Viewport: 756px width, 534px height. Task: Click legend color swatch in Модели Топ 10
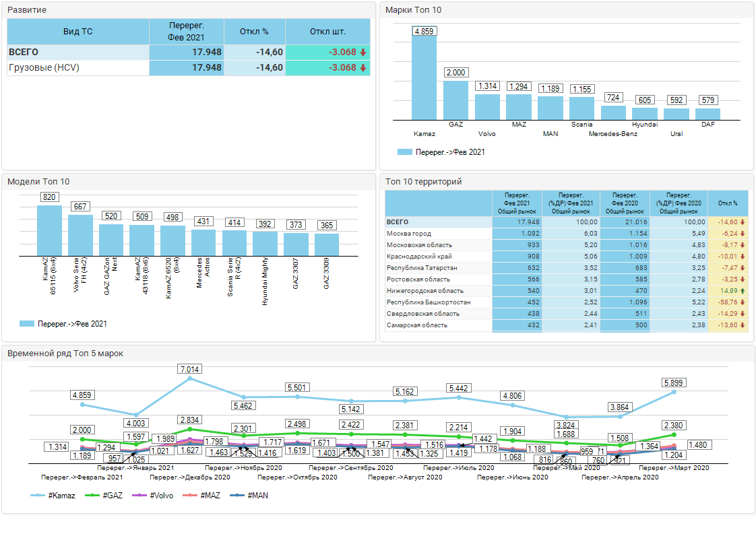click(x=27, y=324)
